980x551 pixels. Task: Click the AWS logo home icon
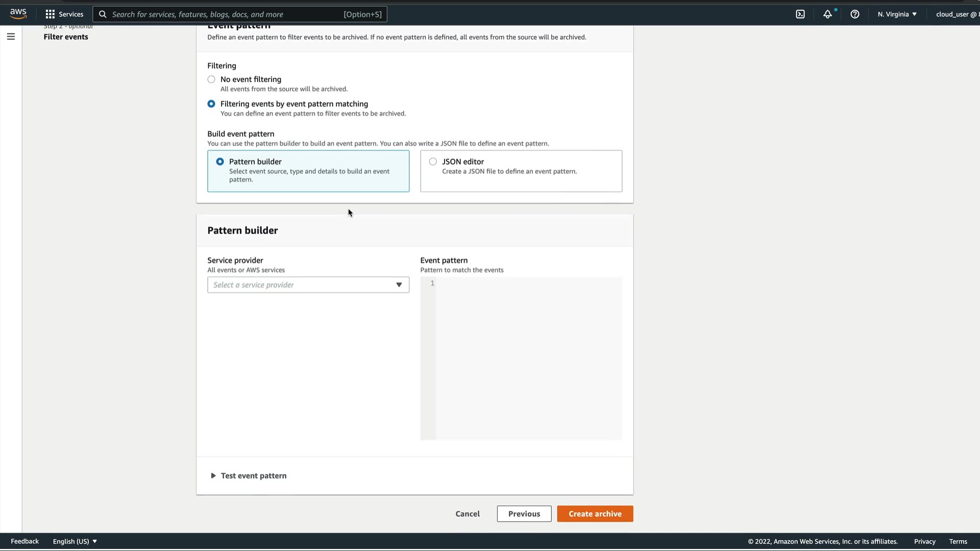coord(18,14)
